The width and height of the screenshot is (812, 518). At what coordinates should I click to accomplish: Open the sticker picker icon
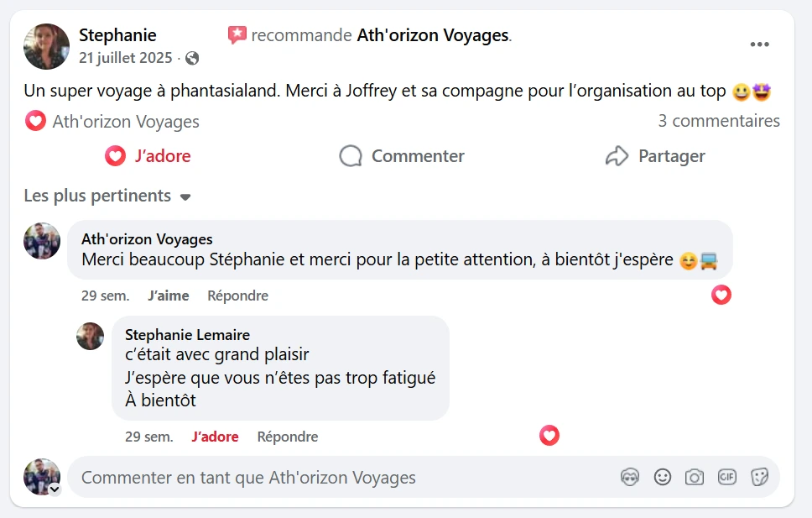(x=759, y=478)
